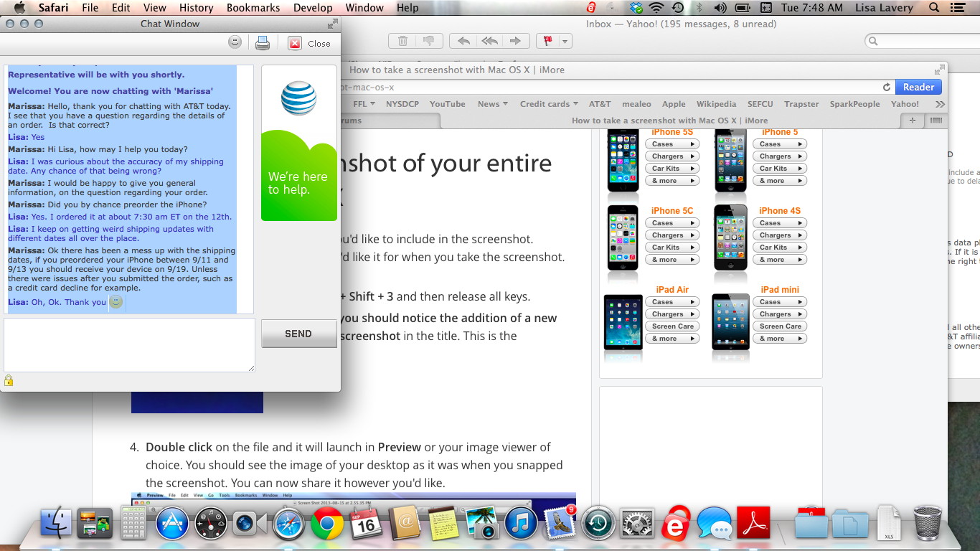Close the AT&T chat with the red X
The image size is (980, 551).
coord(295,43)
